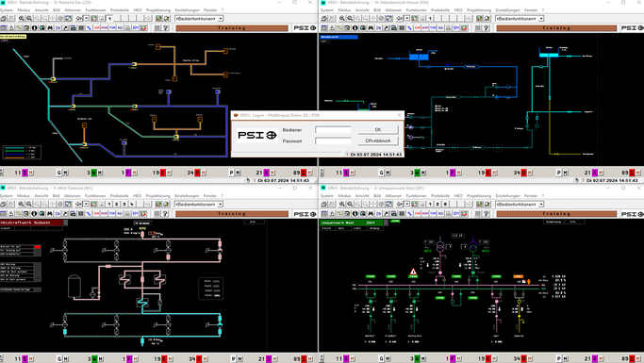Select page 3 button in HKW Südwest toolbar

pyautogui.click(x=124, y=204)
